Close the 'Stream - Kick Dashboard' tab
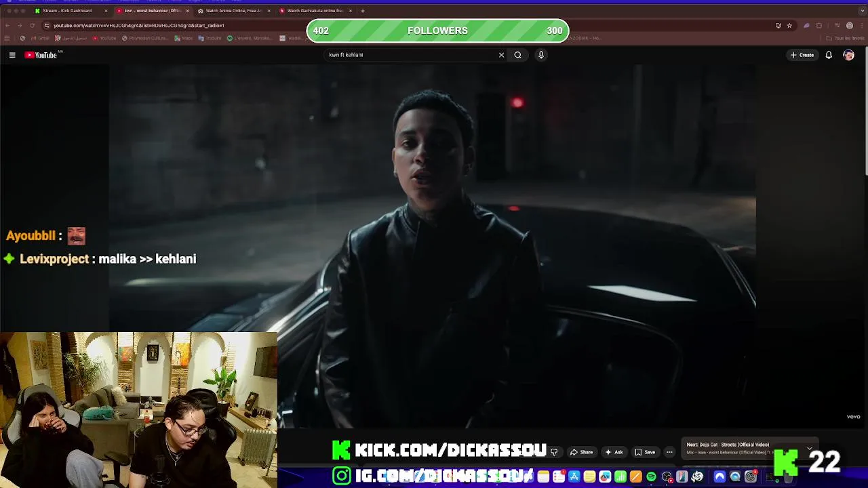Screen dimensions: 868x488 point(106,11)
